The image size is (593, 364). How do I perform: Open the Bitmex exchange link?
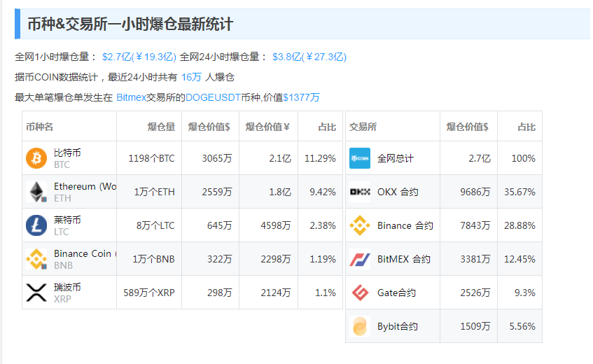click(x=131, y=97)
